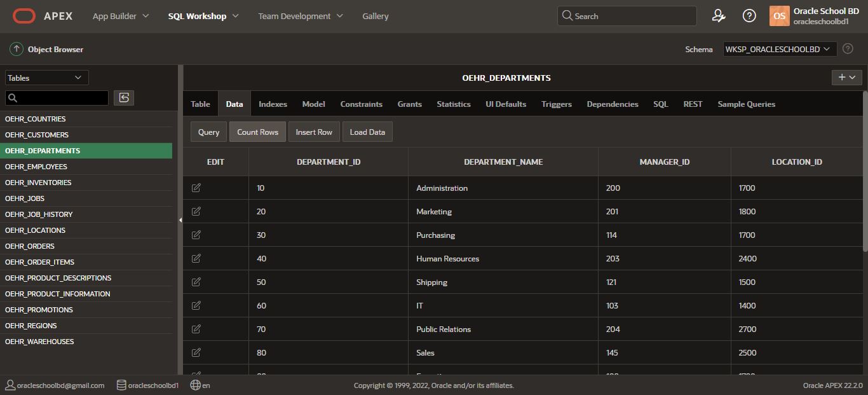
Task: Switch to the Model tab
Action: click(x=313, y=104)
